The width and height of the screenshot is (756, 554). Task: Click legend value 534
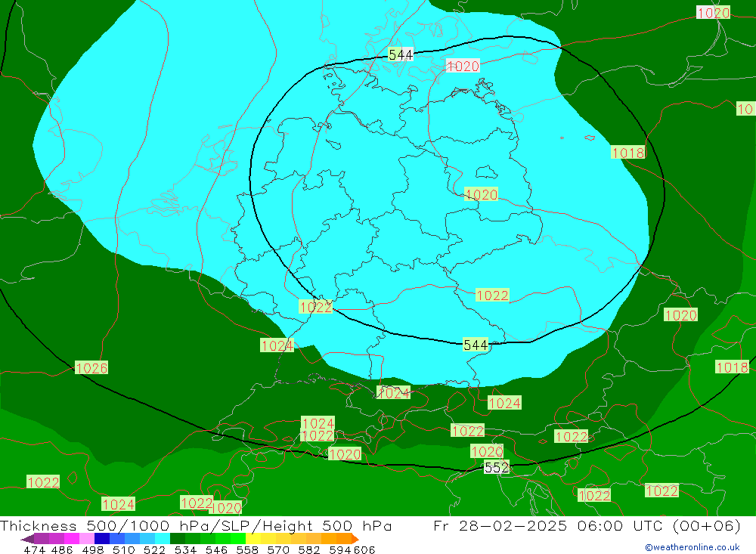186,549
